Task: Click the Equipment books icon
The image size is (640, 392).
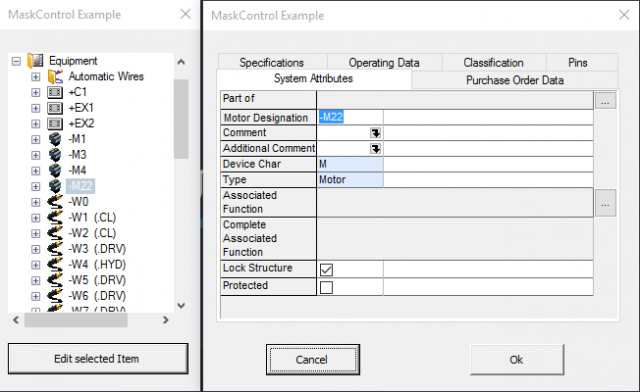Action: click(x=36, y=61)
